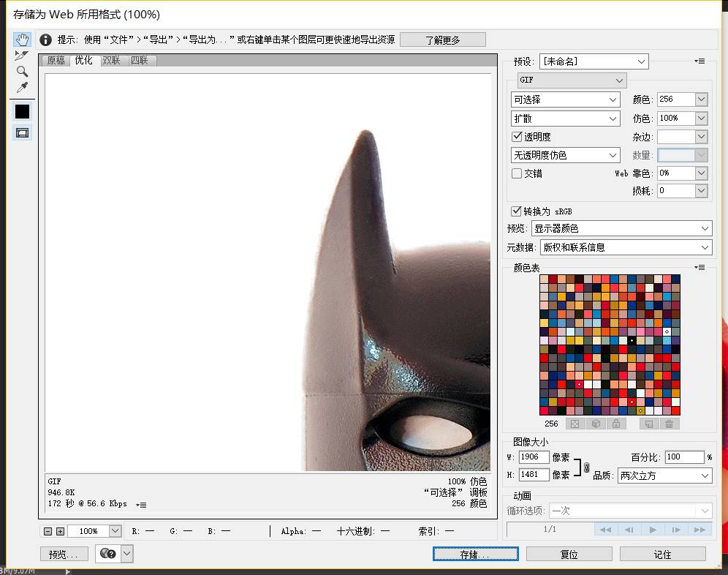The height and width of the screenshot is (575, 728).
Task: Click the trash icon under color table
Action: pyautogui.click(x=669, y=424)
